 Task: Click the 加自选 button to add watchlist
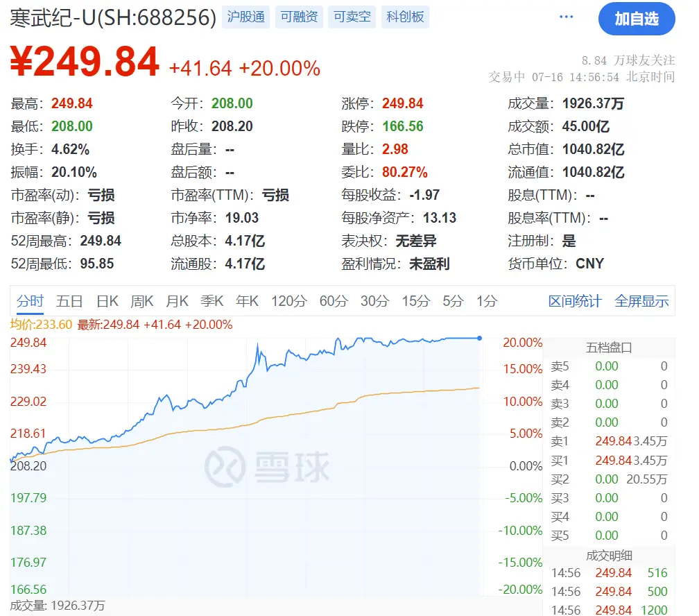[x=636, y=19]
